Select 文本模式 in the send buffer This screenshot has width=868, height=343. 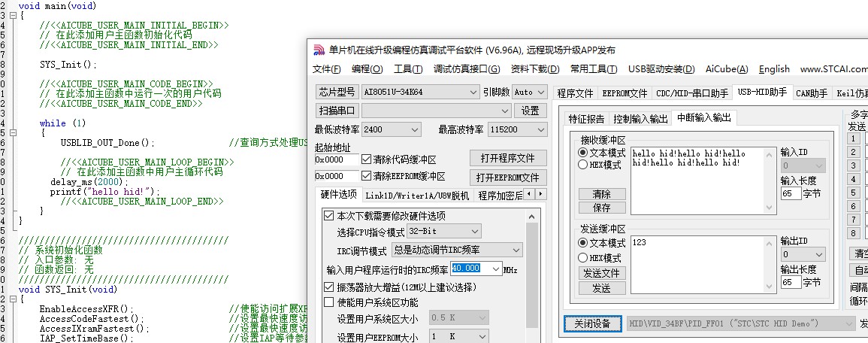pos(583,243)
